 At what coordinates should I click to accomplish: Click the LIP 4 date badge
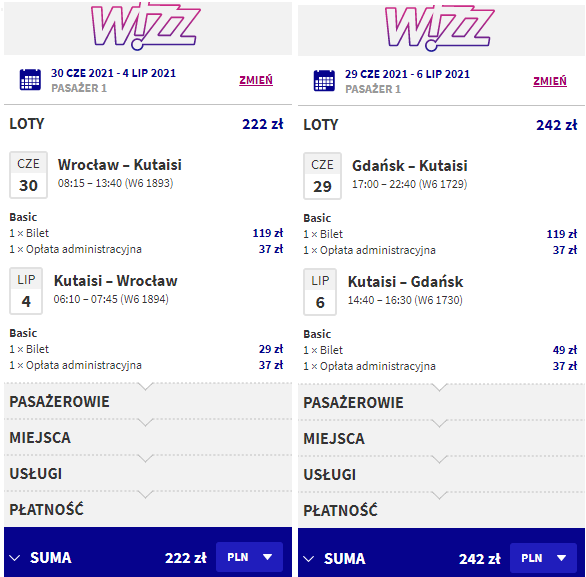coord(26,291)
